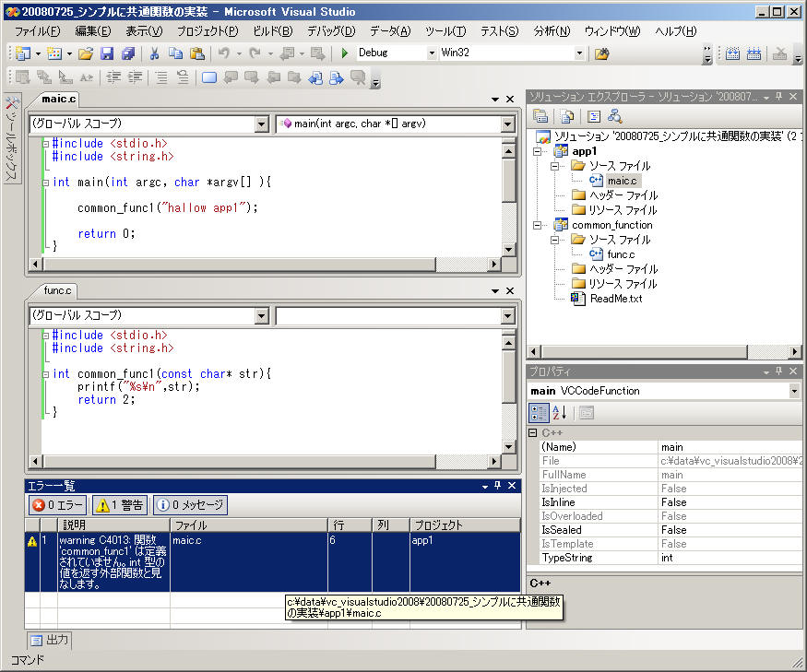The image size is (807, 672).
Task: Click the Open File folder icon
Action: [x=86, y=53]
